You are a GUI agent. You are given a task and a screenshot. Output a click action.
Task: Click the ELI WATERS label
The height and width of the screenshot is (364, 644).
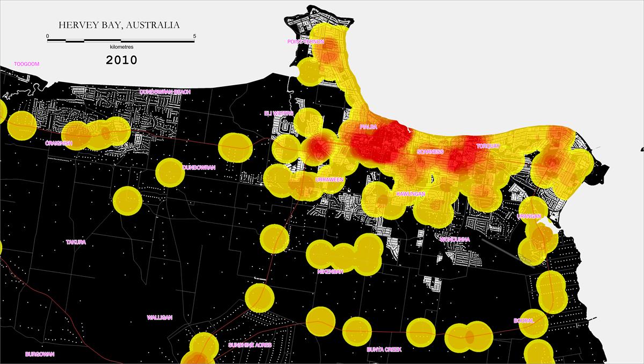click(279, 114)
